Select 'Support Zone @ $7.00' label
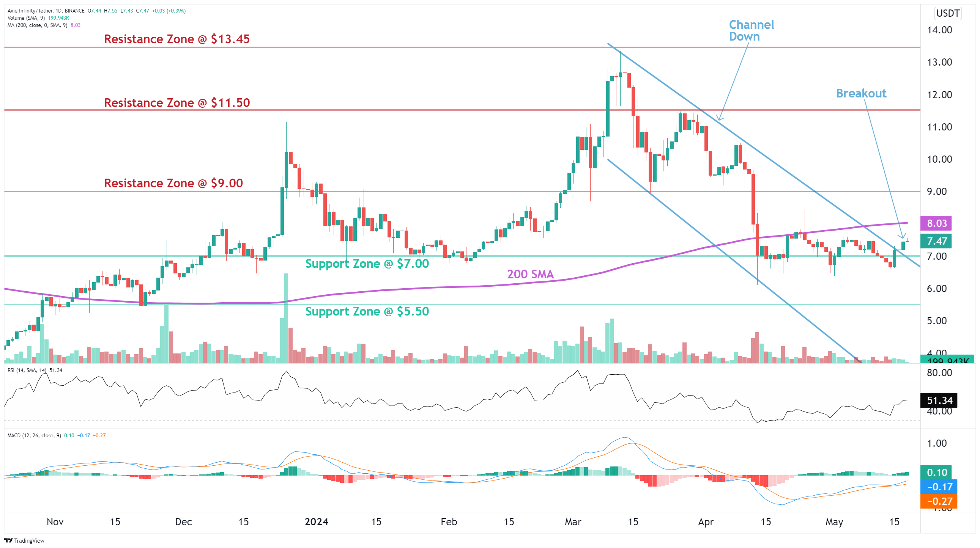The height and width of the screenshot is (548, 980). 367,264
